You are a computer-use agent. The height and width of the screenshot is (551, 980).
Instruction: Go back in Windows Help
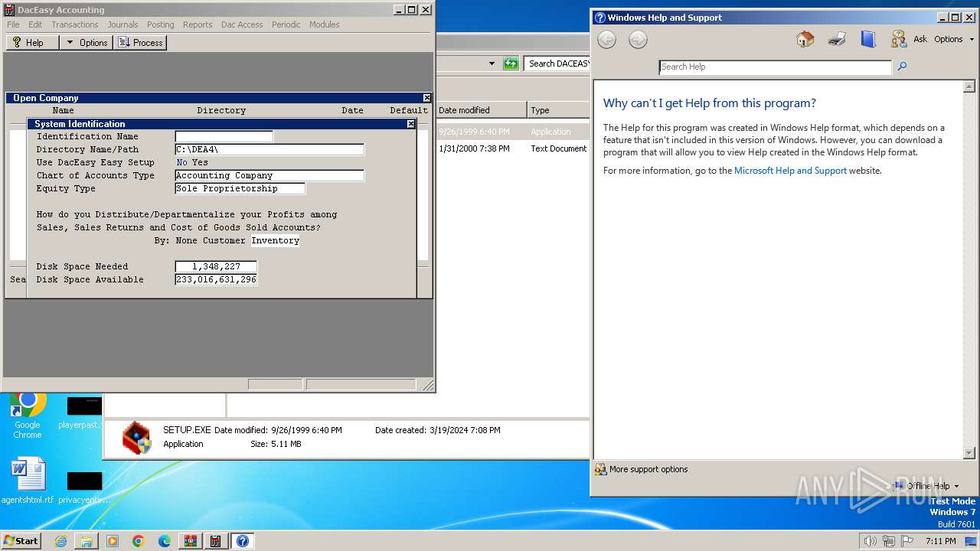pos(606,40)
